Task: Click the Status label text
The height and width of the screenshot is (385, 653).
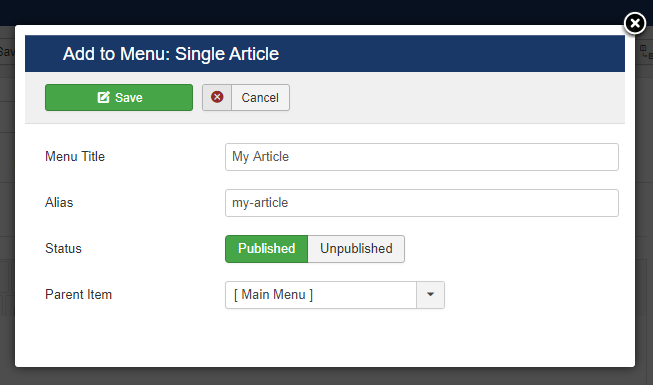Action: [63, 249]
